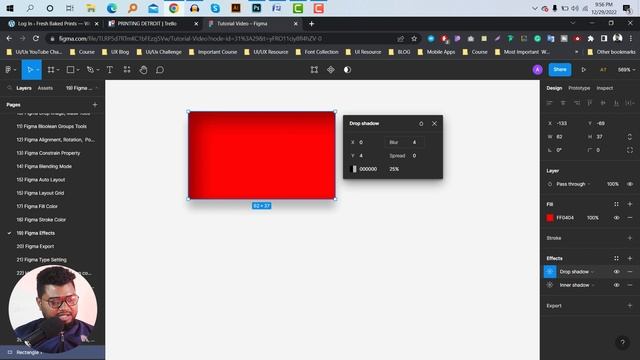Close the Drop shadow popup
The image size is (640, 360).
[434, 123]
